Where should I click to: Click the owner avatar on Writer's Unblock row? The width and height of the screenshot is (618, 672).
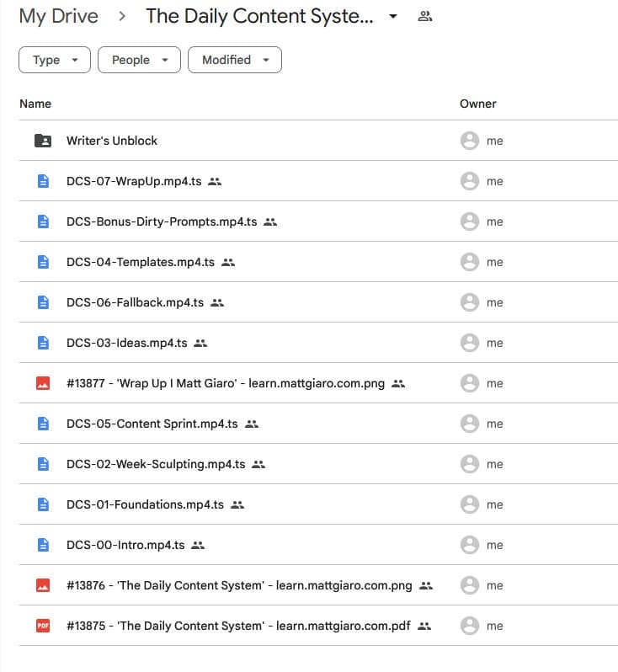coord(469,141)
